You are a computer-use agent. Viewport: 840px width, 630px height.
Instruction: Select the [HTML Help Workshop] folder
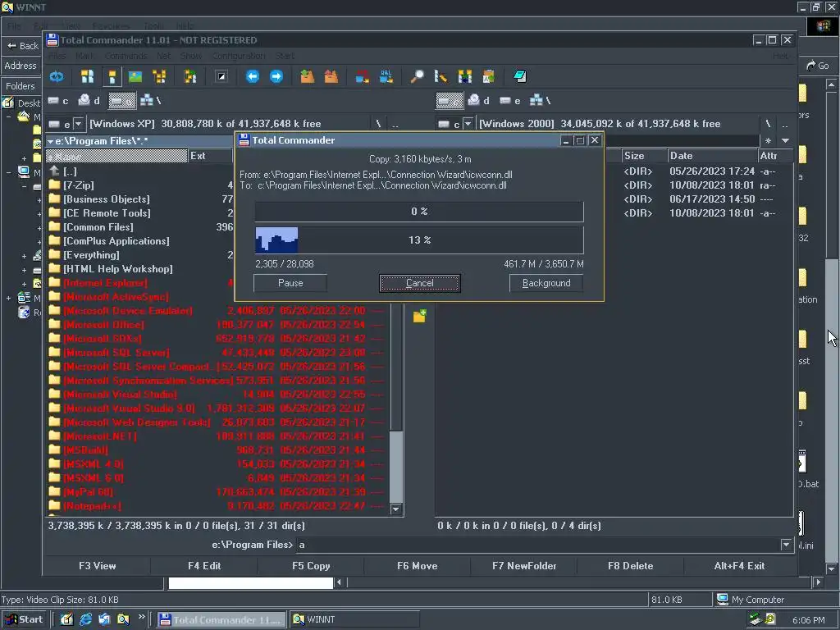click(140, 269)
